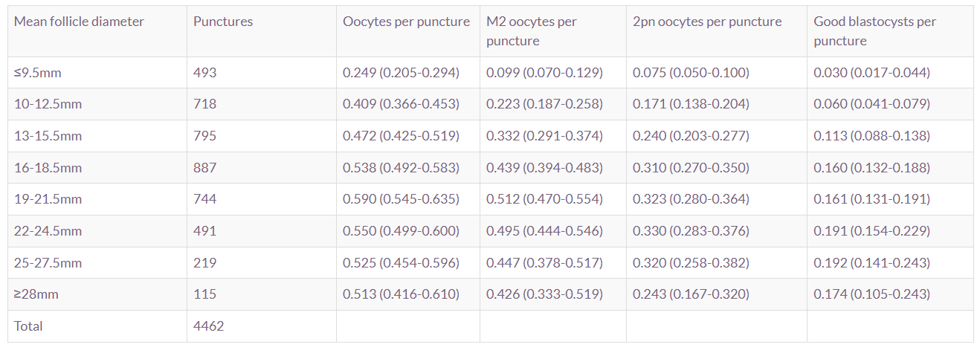Click cell '0.513 (0.416-0.610)'

tap(401, 294)
